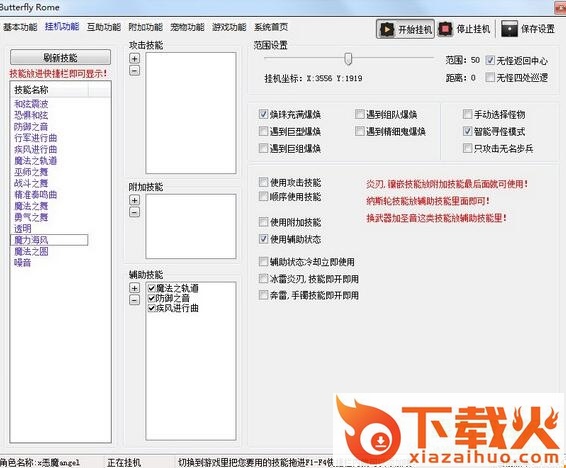Open the 游戏功能 tab
The width and height of the screenshot is (566, 468).
(x=229, y=27)
